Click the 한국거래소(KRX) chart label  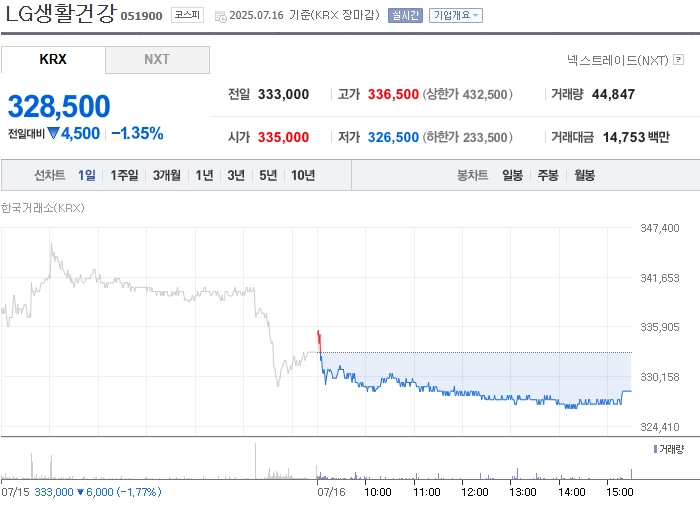point(42,208)
